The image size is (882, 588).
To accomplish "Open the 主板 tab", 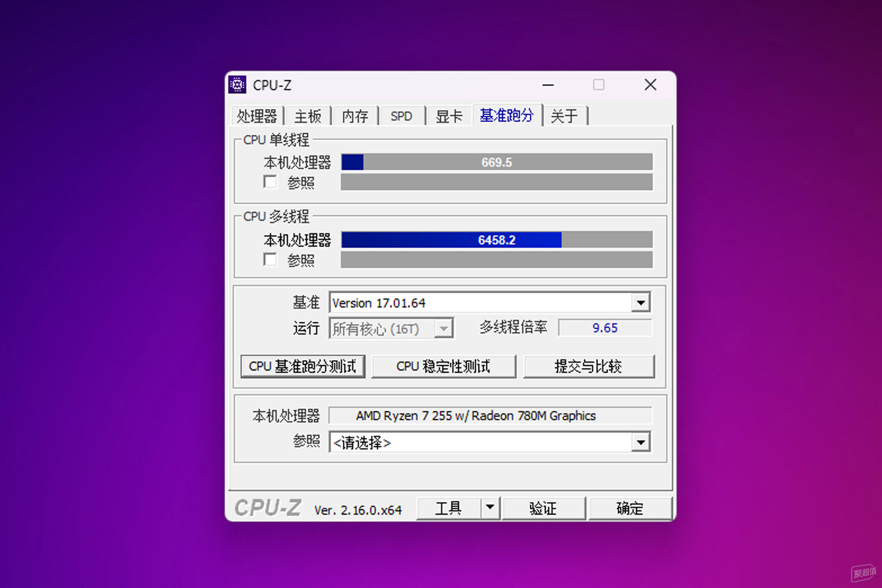I will (x=308, y=116).
